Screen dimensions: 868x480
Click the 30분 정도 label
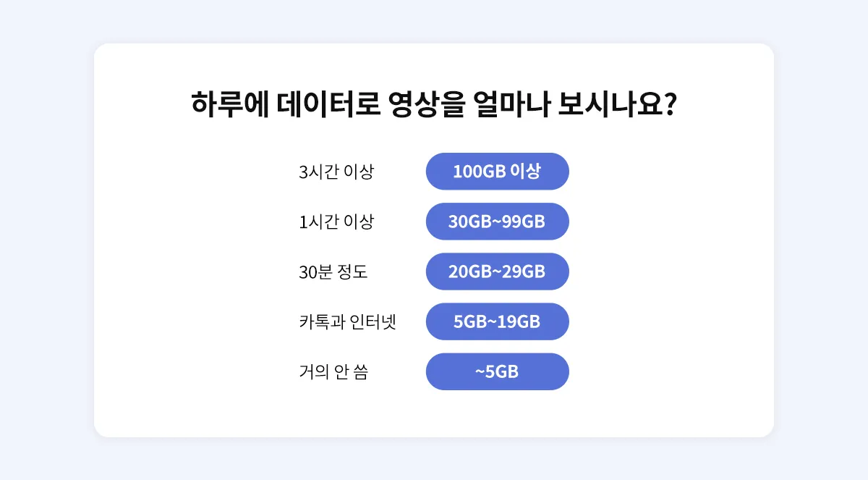coord(333,272)
